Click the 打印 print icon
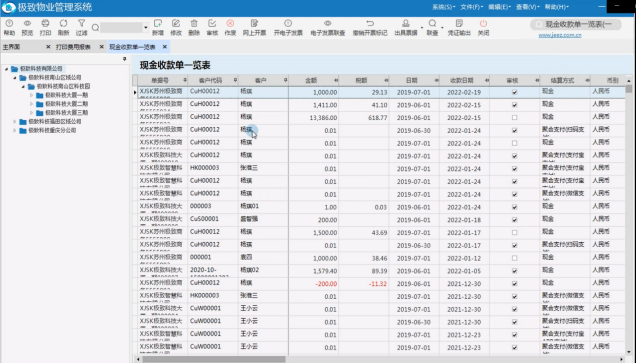The height and width of the screenshot is (364, 636). (x=45, y=24)
